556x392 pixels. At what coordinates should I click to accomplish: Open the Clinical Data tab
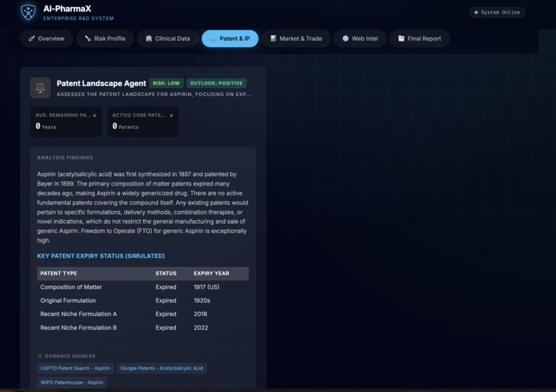click(168, 39)
